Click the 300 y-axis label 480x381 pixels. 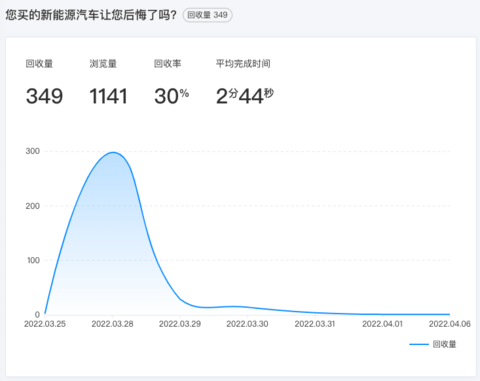[x=33, y=151]
